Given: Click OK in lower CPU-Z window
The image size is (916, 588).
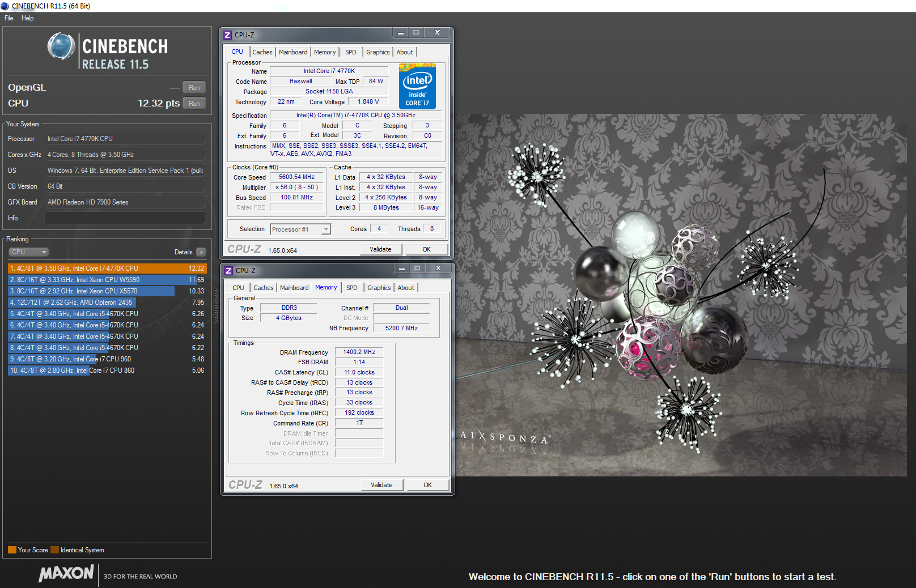Looking at the screenshot, I should (x=428, y=485).
